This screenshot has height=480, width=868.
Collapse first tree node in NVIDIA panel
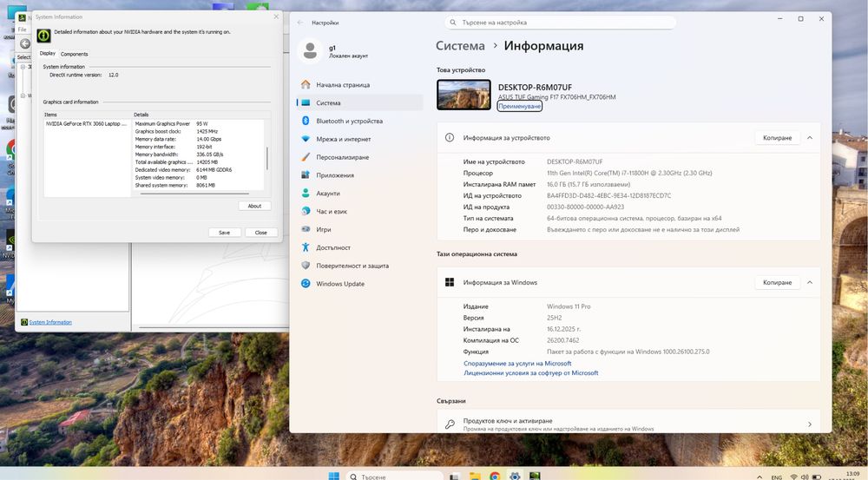pos(23,67)
